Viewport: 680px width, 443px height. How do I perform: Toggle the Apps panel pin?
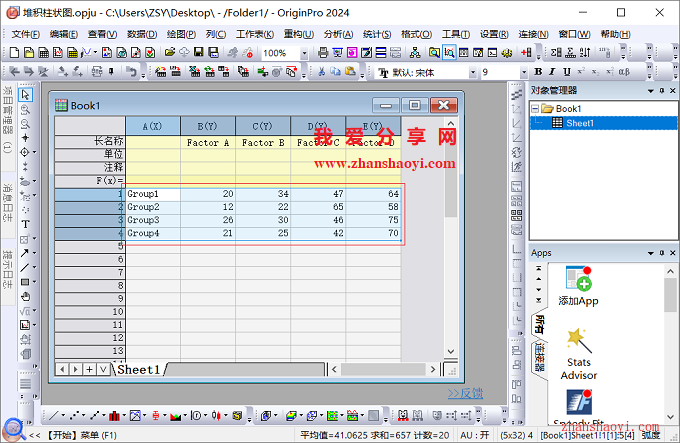pyautogui.click(x=662, y=253)
